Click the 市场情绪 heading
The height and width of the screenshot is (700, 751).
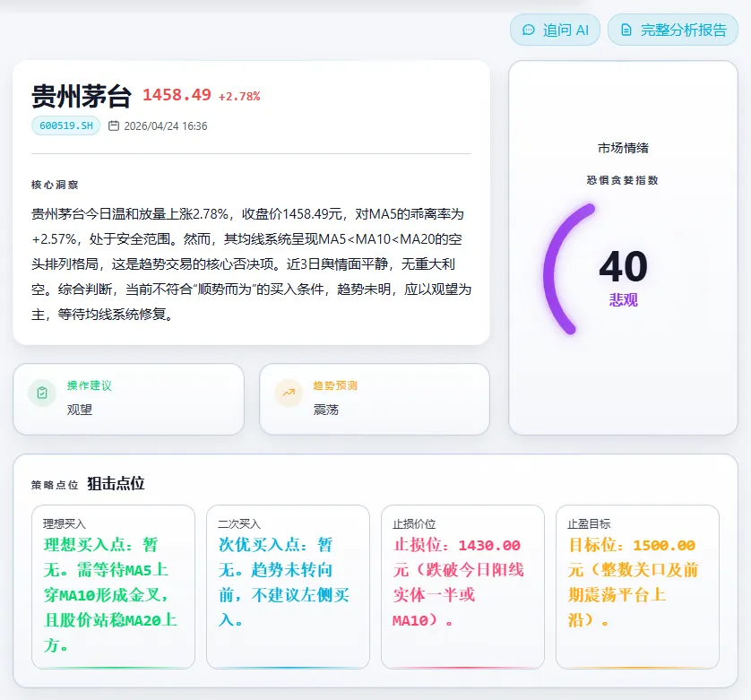pos(623,148)
